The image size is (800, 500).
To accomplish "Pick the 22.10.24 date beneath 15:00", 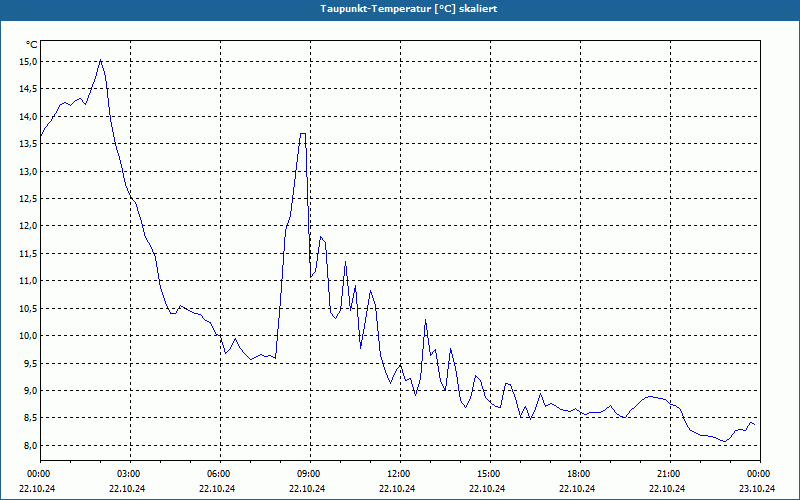I will [x=487, y=488].
